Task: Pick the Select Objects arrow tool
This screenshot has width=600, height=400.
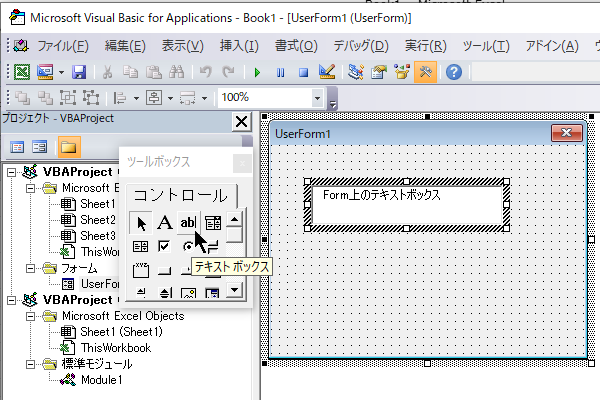Action: coord(141,222)
